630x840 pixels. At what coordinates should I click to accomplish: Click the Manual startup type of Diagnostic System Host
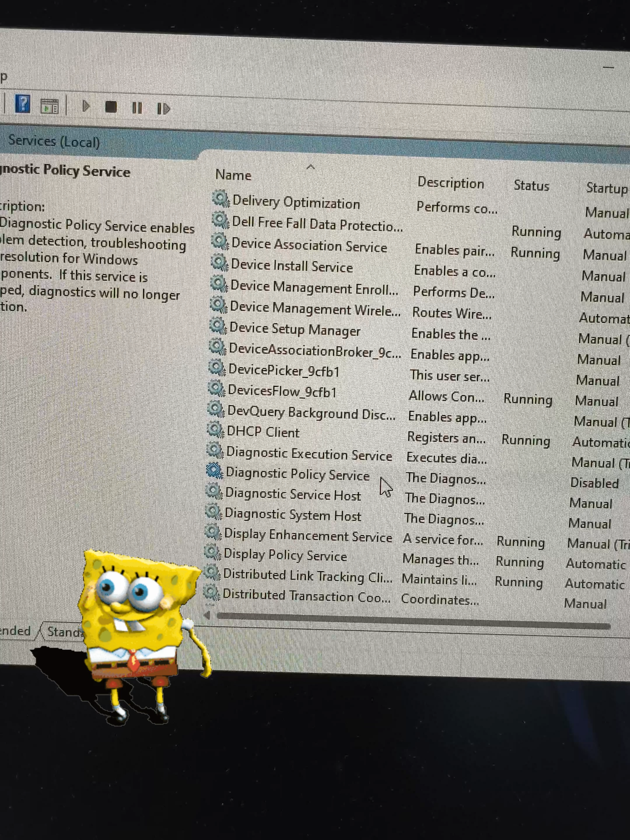click(590, 524)
